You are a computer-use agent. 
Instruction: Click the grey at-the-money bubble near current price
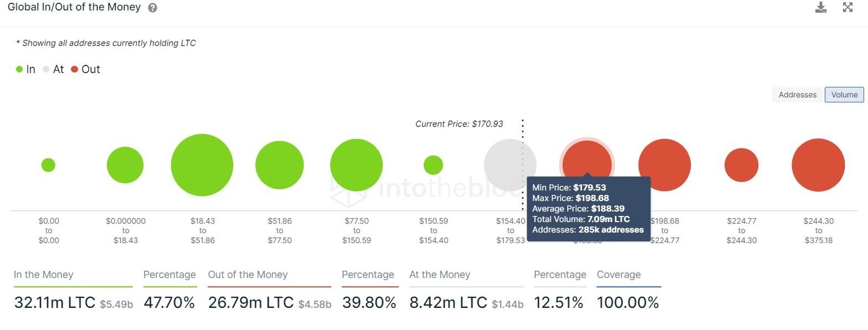510,164
